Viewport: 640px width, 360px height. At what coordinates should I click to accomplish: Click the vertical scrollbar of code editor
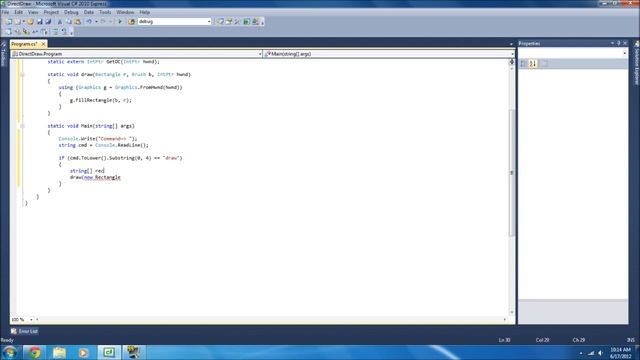point(511,173)
